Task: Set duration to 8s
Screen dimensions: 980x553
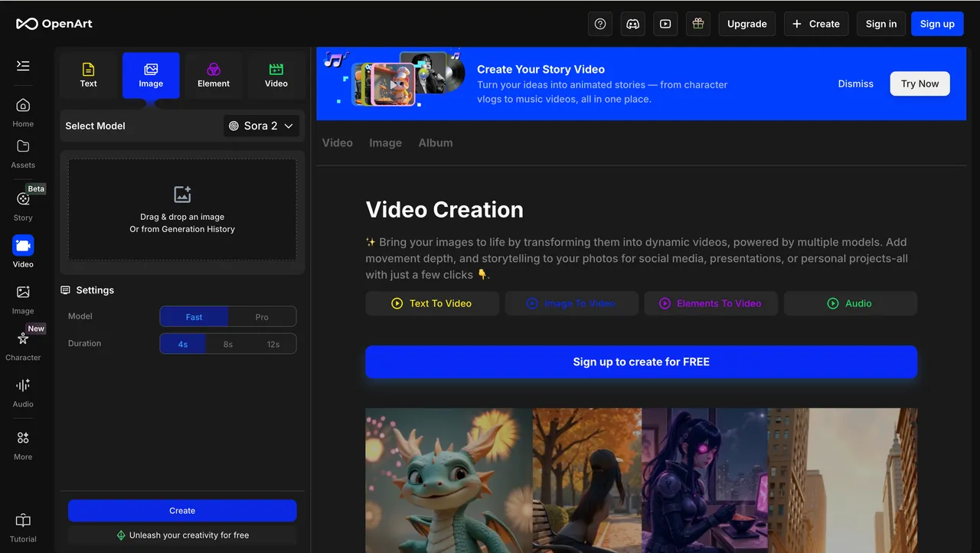Action: (228, 344)
